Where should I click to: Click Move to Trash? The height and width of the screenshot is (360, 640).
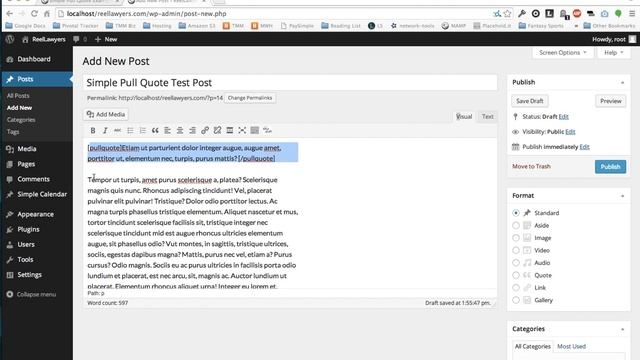point(531,167)
